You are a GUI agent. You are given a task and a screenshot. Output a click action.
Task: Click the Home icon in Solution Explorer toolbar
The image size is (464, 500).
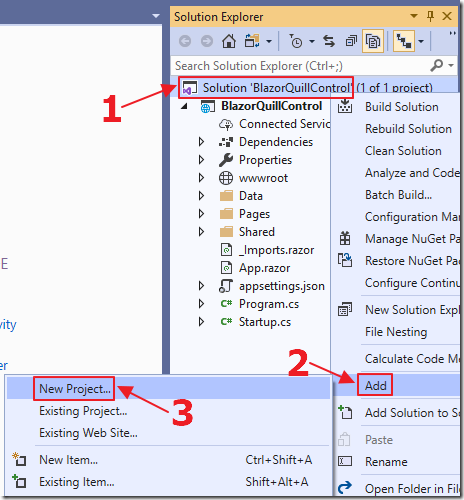click(x=229, y=41)
